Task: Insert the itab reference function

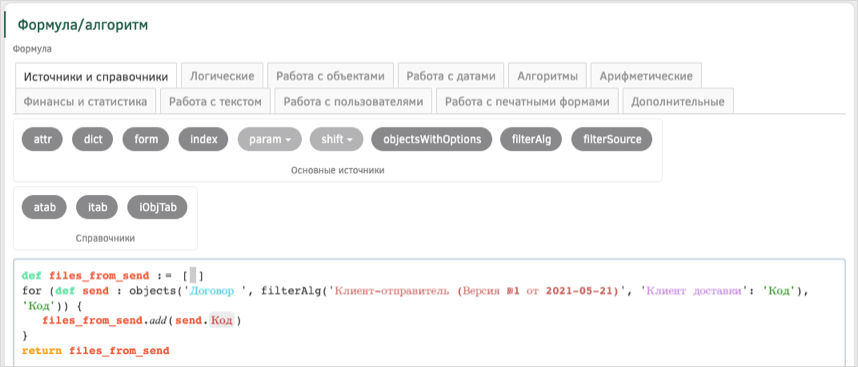Action: (97, 207)
